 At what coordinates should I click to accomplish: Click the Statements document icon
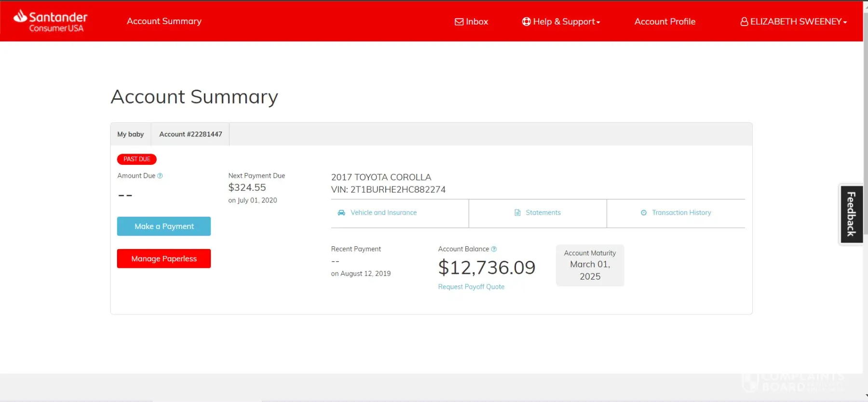517,213
